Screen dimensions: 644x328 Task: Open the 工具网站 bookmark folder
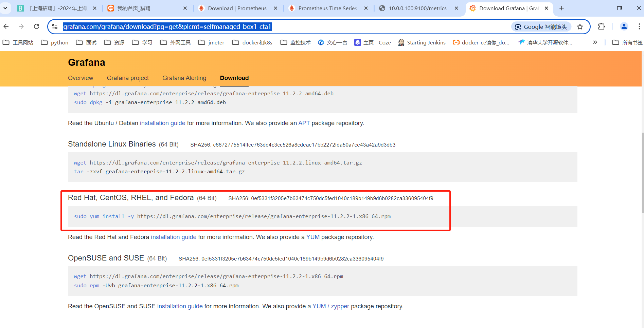click(x=18, y=42)
